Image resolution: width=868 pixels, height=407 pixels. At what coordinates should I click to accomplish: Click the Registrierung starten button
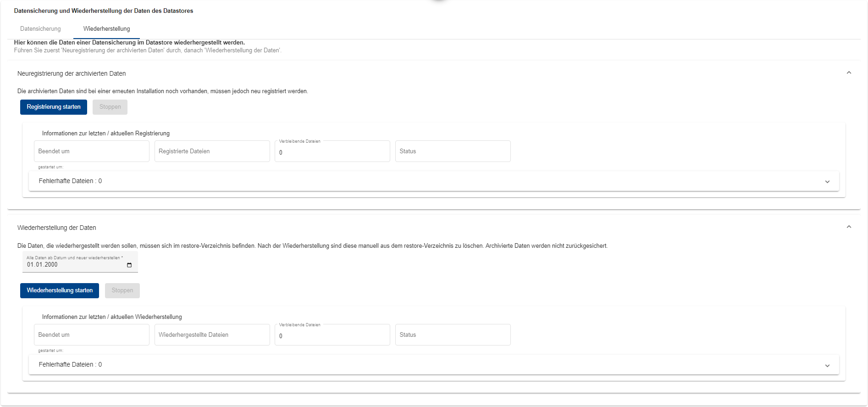tap(54, 107)
